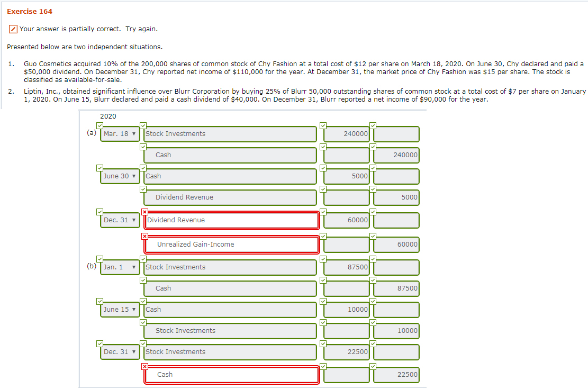The image size is (588, 389).
Task: Click the green check icon above the Jan. 1 date
Action: click(x=99, y=259)
